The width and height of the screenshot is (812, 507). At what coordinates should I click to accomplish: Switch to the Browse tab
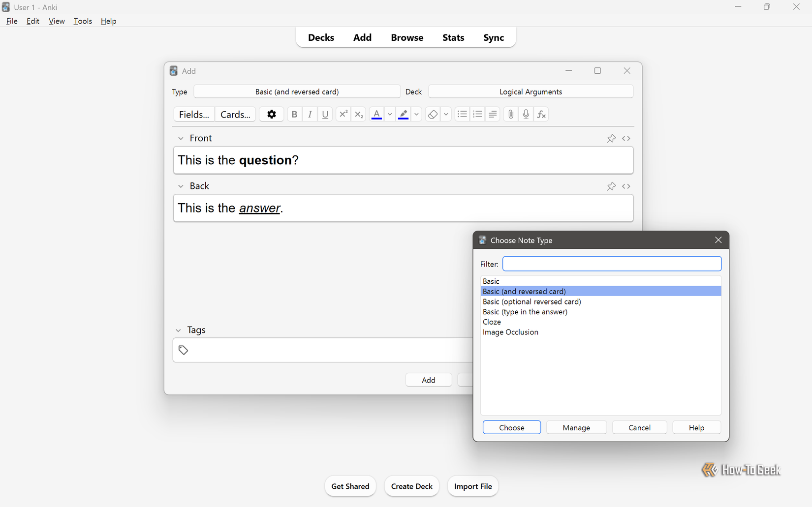[407, 37]
